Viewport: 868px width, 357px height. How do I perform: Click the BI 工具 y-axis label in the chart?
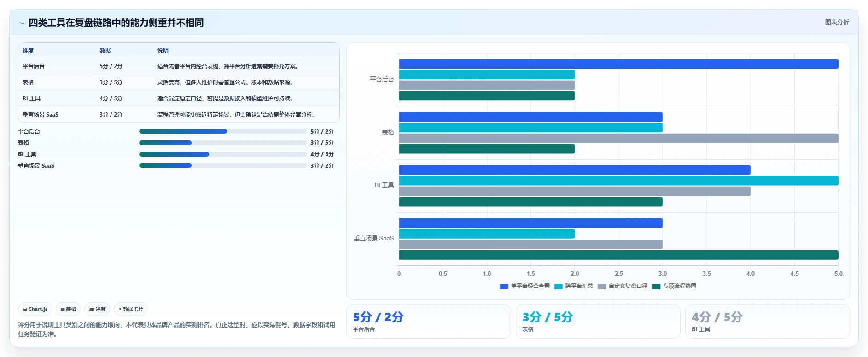[384, 185]
